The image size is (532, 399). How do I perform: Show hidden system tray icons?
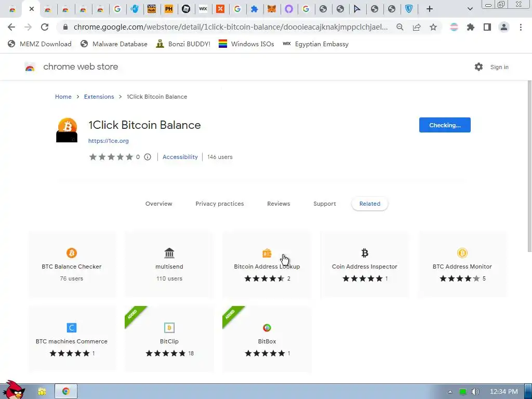pos(450,392)
